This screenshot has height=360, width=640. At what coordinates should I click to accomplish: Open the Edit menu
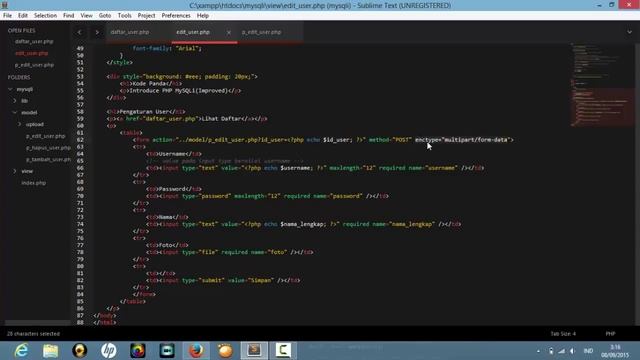[x=23, y=16]
